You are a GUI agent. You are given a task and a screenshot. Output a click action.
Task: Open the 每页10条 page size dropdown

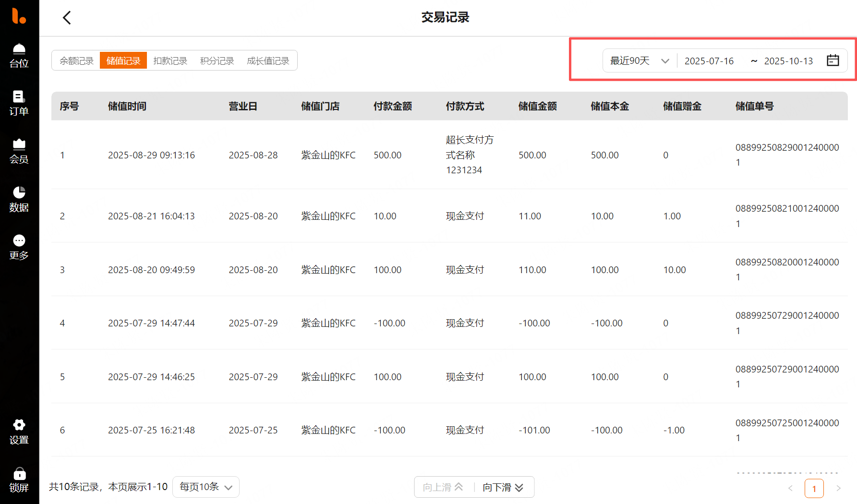(205, 487)
